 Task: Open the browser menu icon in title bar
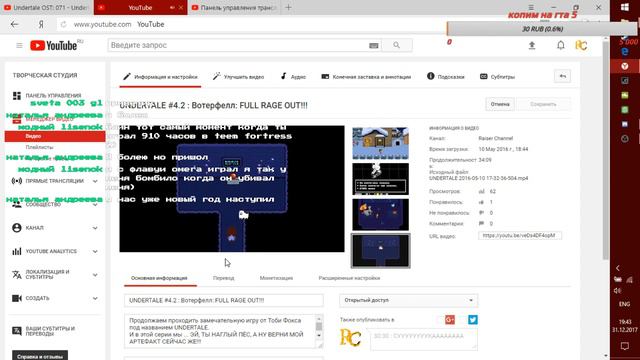tap(531, 7)
